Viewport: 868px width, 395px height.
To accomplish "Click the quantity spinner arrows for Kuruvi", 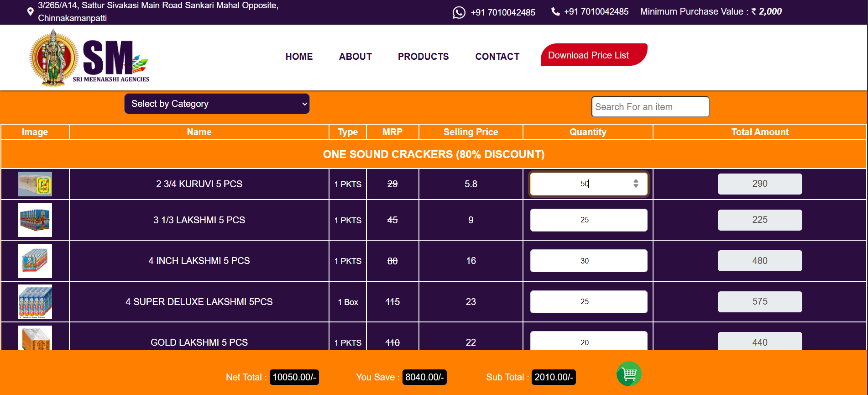I will pos(636,184).
